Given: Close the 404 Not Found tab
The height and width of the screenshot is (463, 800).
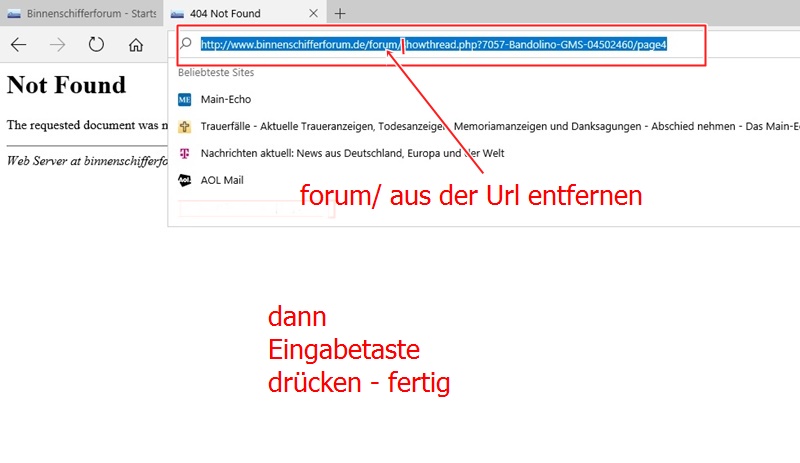Looking at the screenshot, I should 313,13.
